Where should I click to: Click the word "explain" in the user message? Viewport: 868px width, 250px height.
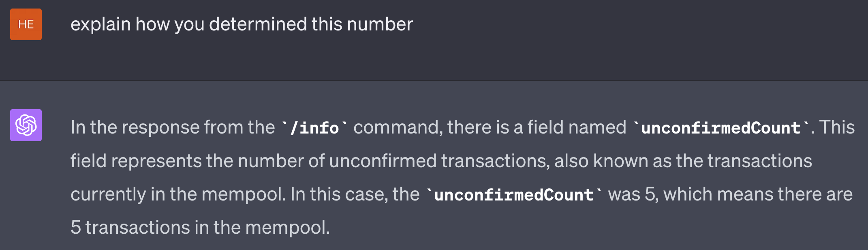click(x=100, y=24)
